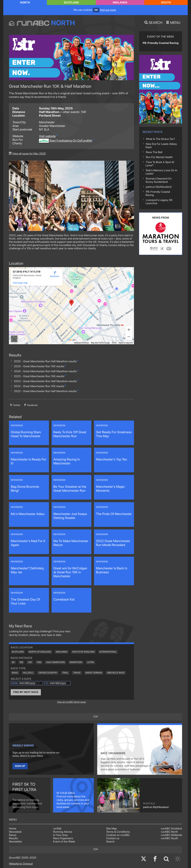Toggle the International location filter
Screen dimensions: 191x868
point(108,652)
